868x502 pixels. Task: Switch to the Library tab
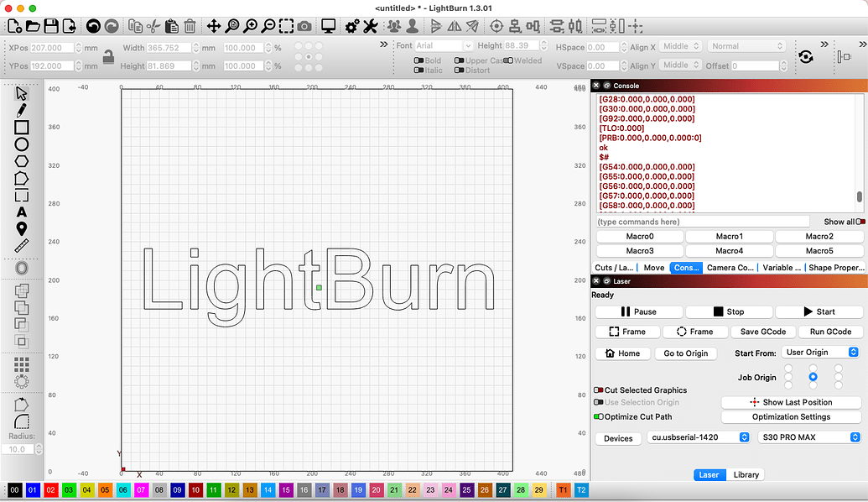tap(745, 474)
